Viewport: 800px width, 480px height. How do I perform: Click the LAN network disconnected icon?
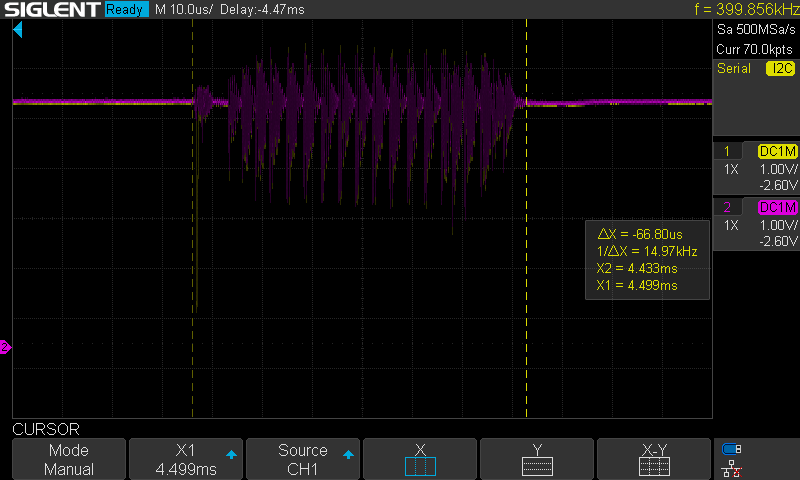click(x=732, y=468)
